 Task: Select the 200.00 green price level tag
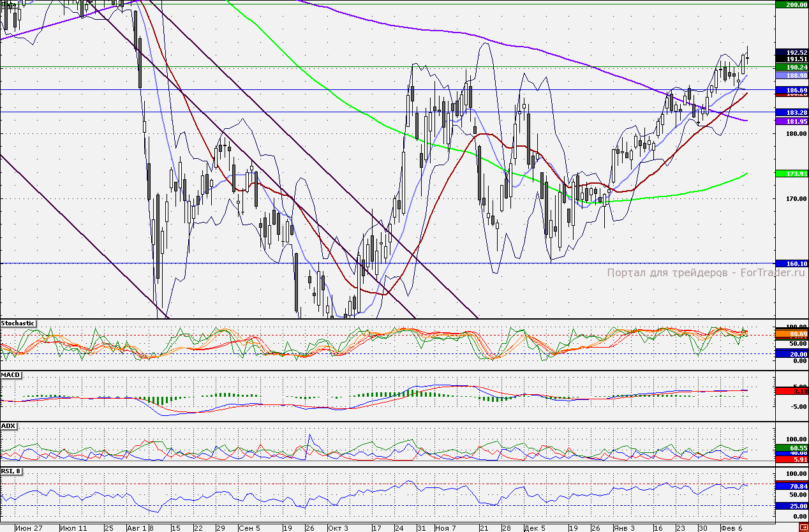point(792,4)
